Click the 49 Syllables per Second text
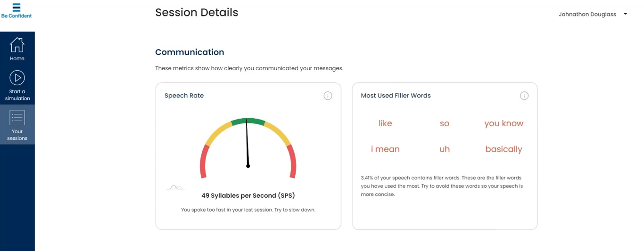 coord(248,195)
